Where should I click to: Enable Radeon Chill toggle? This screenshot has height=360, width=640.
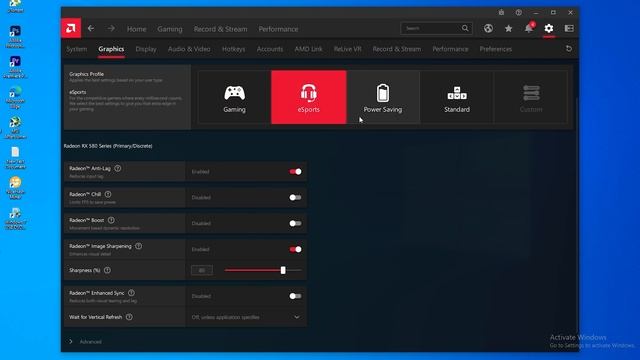[296, 198]
